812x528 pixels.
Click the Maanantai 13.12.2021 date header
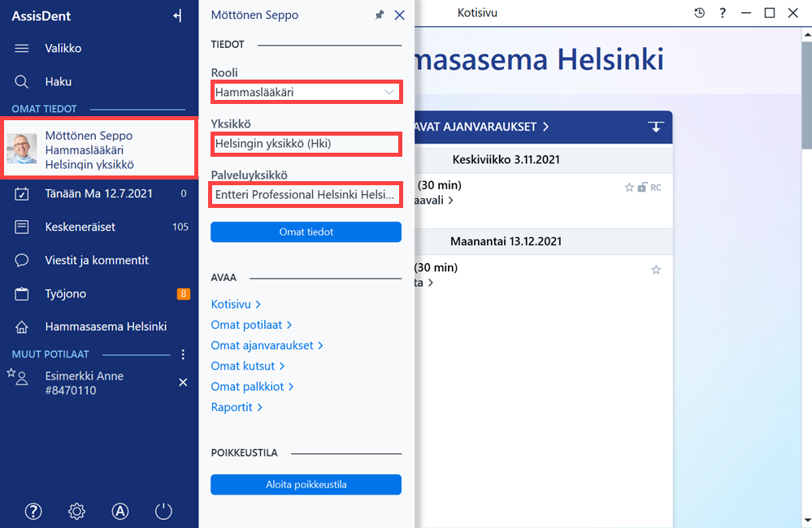click(x=506, y=241)
